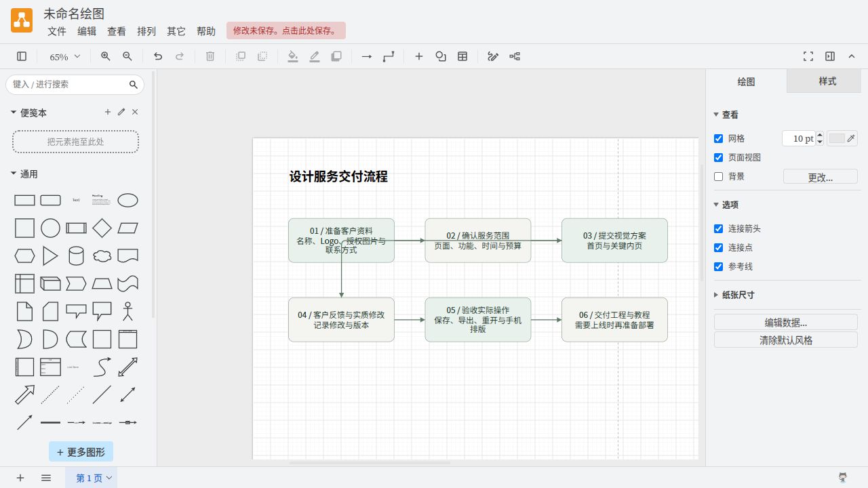
Task: Click the 编辑数据... button
Action: [x=786, y=323]
